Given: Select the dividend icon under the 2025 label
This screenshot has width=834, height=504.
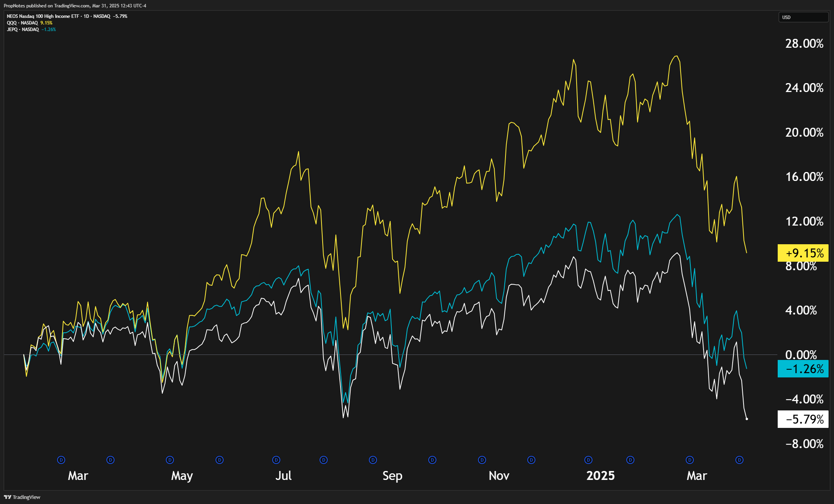Looking at the screenshot, I should [588, 460].
